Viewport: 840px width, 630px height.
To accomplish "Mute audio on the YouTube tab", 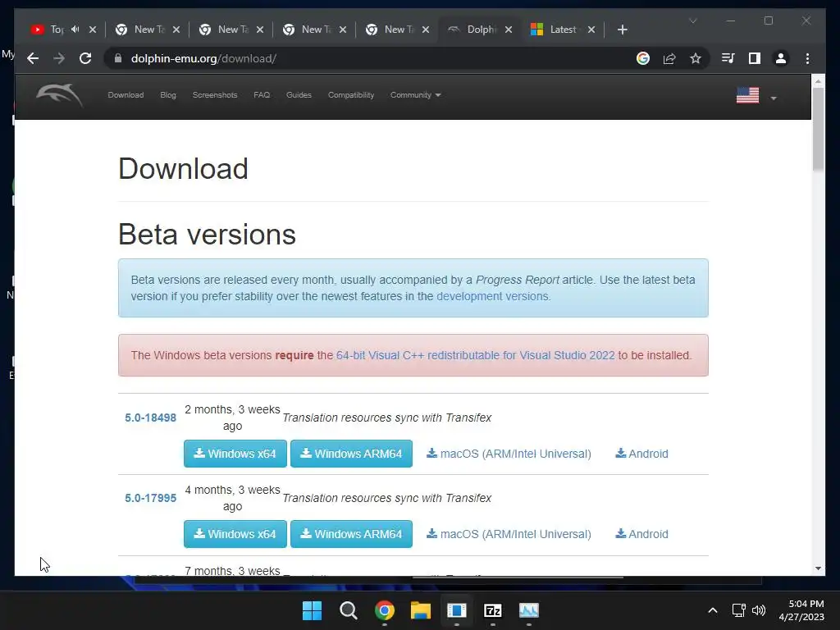I will [75, 30].
